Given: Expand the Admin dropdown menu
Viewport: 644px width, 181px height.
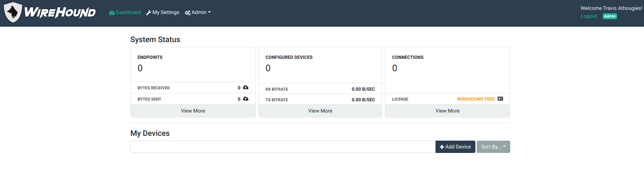Looking at the screenshot, I should (198, 12).
